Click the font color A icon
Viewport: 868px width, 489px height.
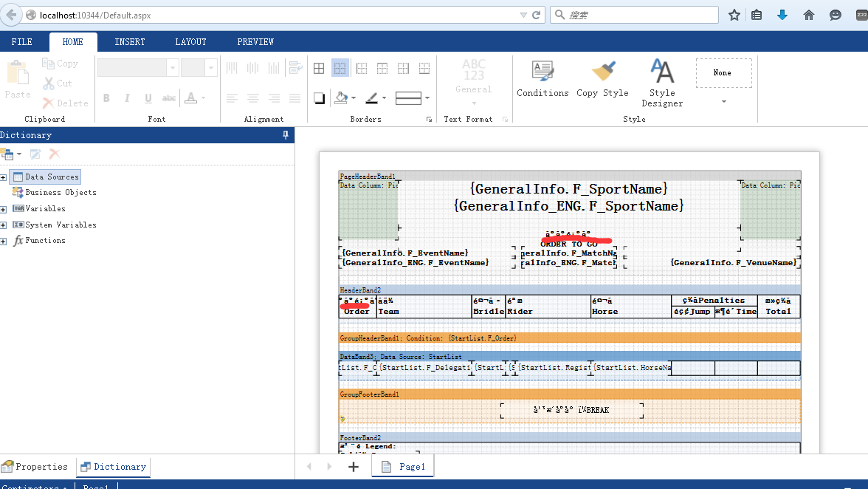(191, 98)
